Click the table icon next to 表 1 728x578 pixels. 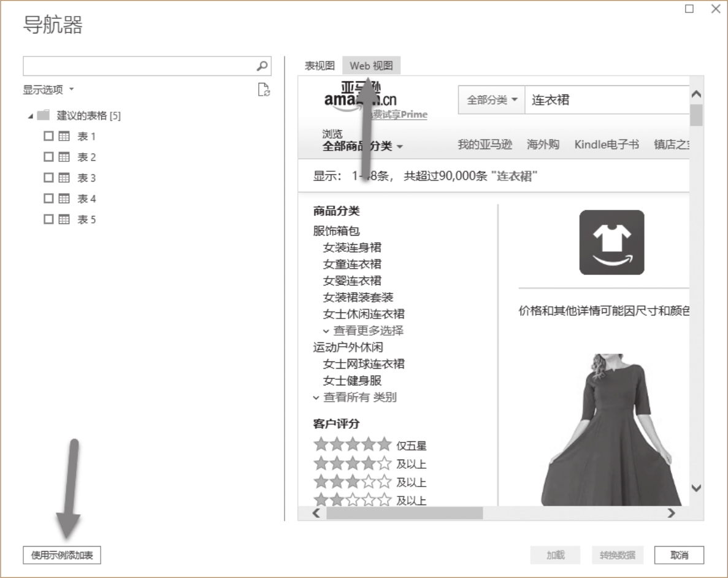[64, 137]
